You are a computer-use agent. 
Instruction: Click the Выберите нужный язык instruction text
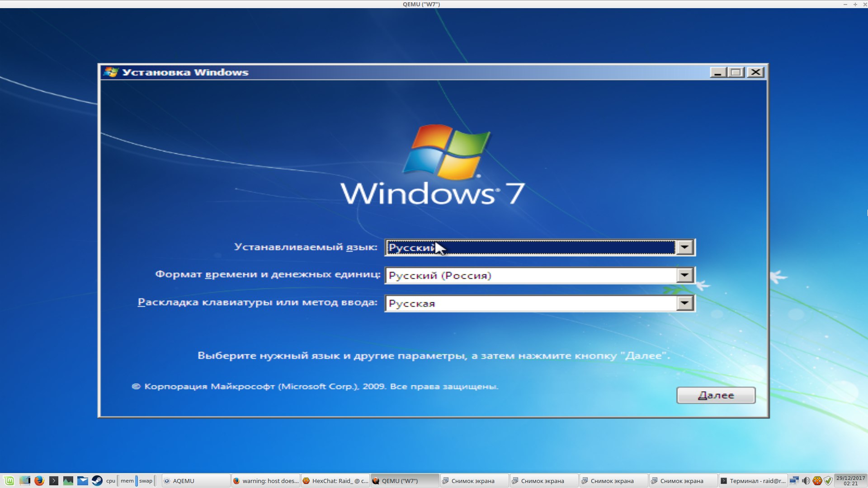tap(434, 356)
